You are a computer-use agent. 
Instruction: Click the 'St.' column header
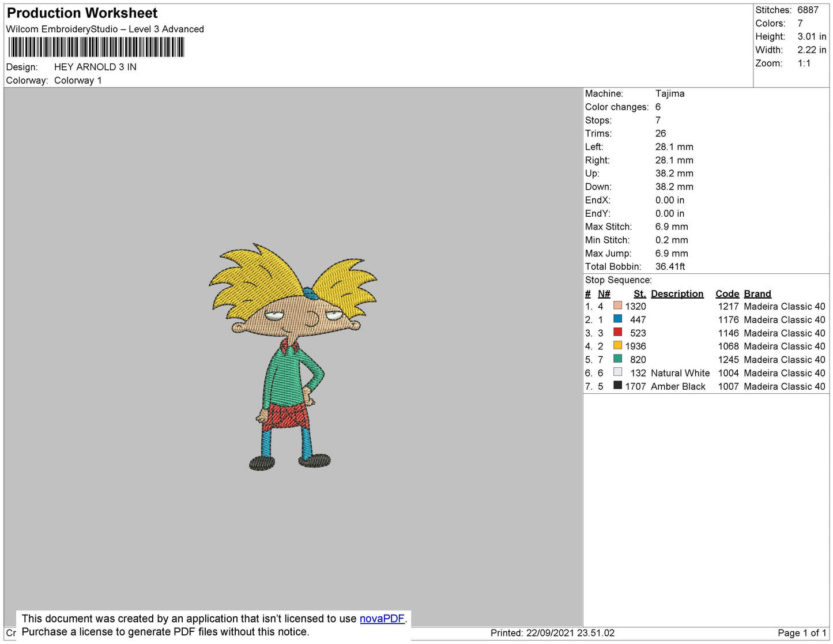point(639,293)
